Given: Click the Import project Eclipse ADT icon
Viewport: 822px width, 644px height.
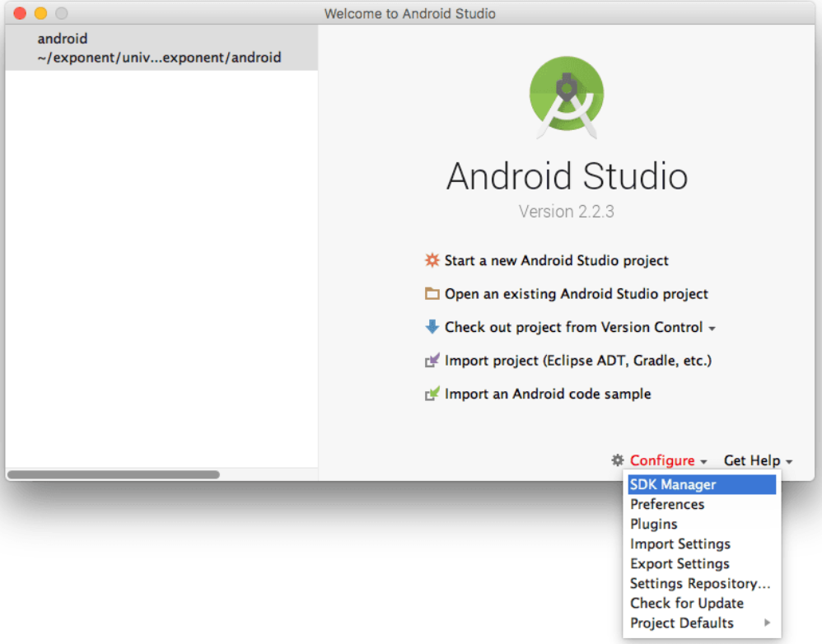Looking at the screenshot, I should coord(432,361).
